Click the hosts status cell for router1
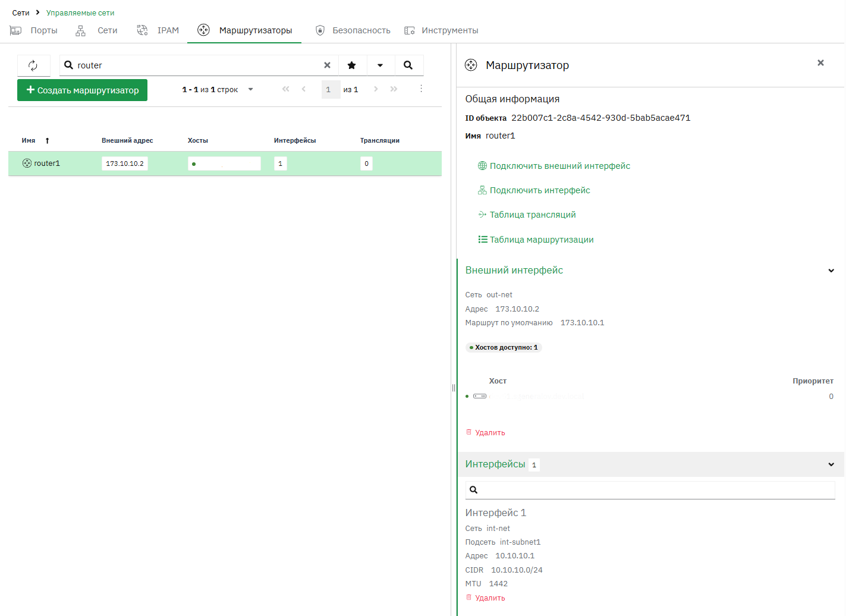846x616 pixels. 224,164
